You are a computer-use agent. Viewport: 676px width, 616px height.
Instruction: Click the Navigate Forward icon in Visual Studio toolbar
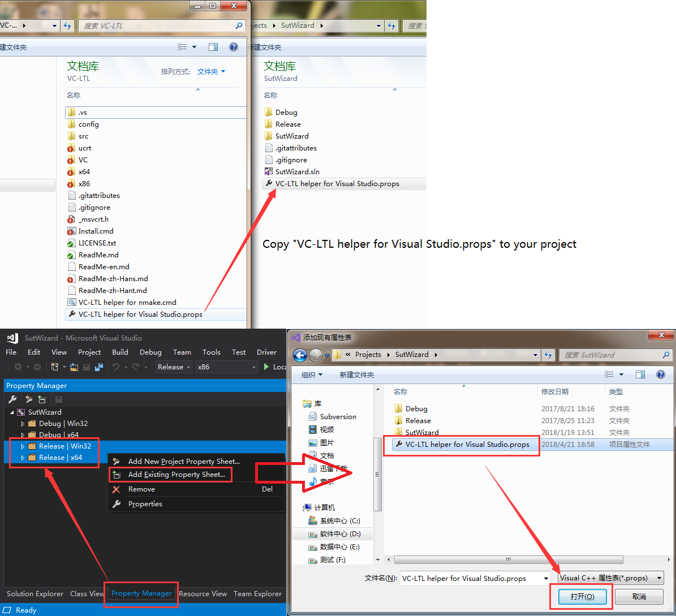37,367
